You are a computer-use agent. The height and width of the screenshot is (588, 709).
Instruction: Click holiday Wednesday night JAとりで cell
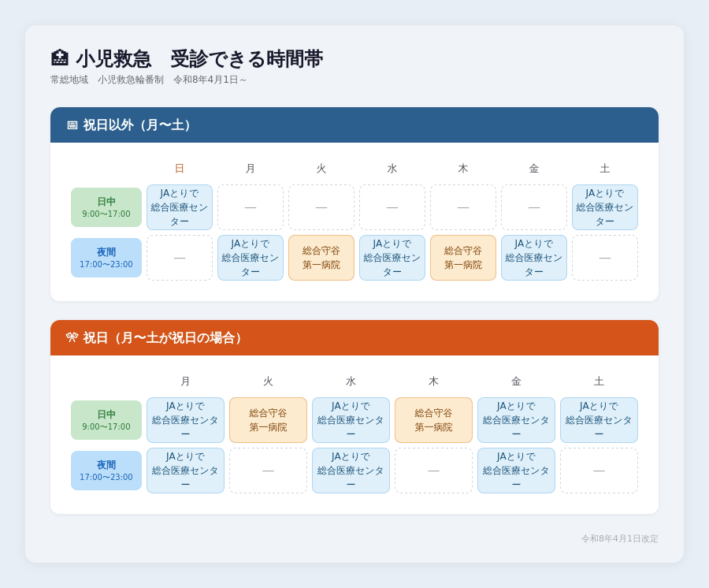pyautogui.click(x=351, y=471)
